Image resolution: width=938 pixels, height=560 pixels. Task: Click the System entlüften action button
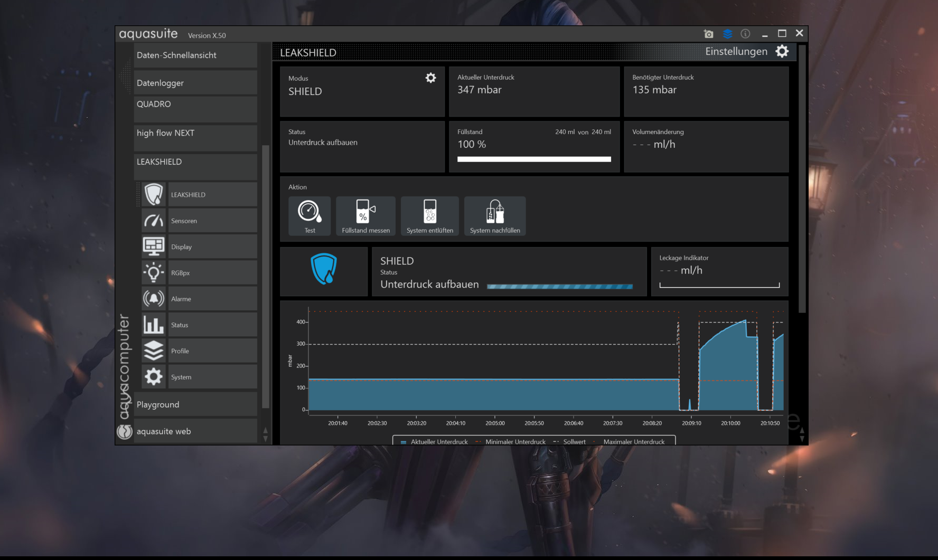[x=430, y=216]
